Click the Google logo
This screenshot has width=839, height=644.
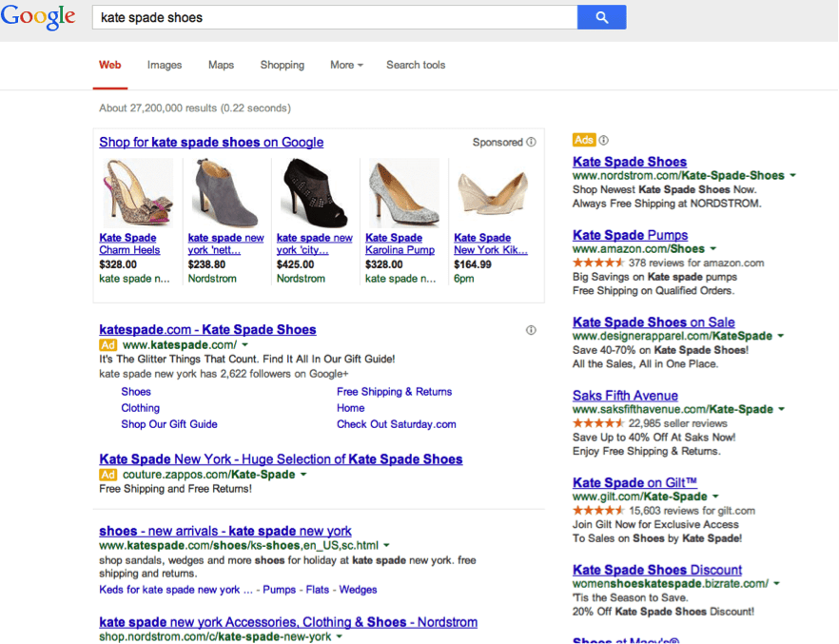(x=38, y=16)
